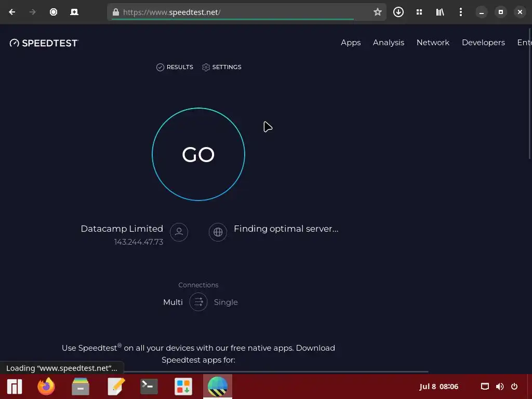Open volume control tray icon
Viewport: 532px width, 399px height.
tap(499, 387)
